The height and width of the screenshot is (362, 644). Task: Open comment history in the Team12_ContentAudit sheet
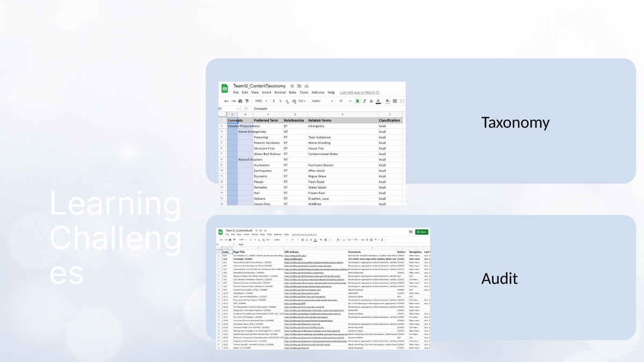coord(411,232)
